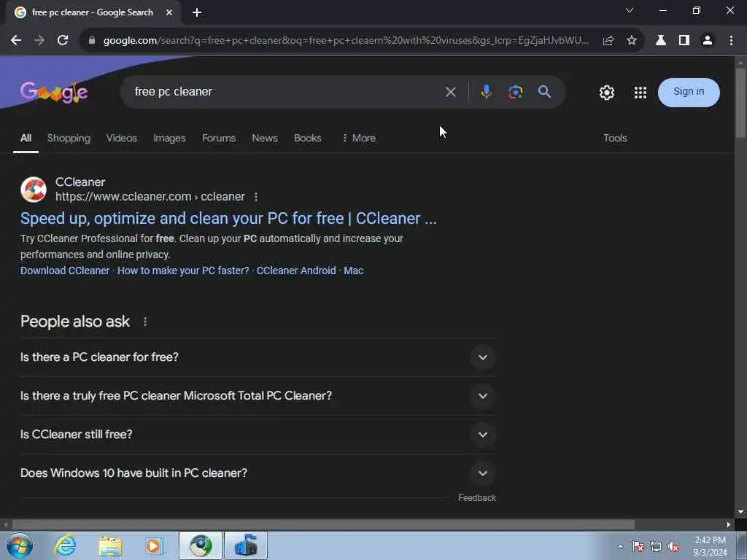Open the Windows Start menu
Image resolution: width=747 pixels, height=560 pixels.
[20, 545]
